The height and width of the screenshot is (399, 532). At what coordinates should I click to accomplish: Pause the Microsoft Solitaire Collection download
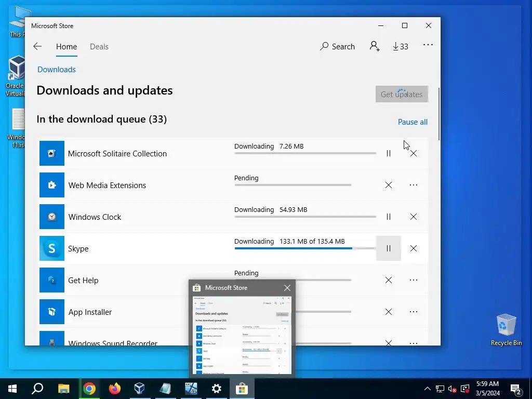click(x=389, y=153)
